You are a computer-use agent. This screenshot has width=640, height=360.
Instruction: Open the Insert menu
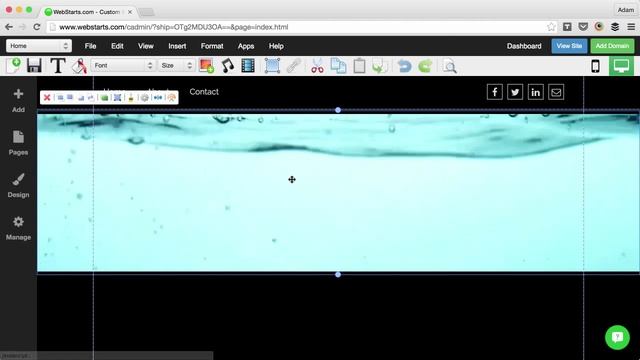177,46
